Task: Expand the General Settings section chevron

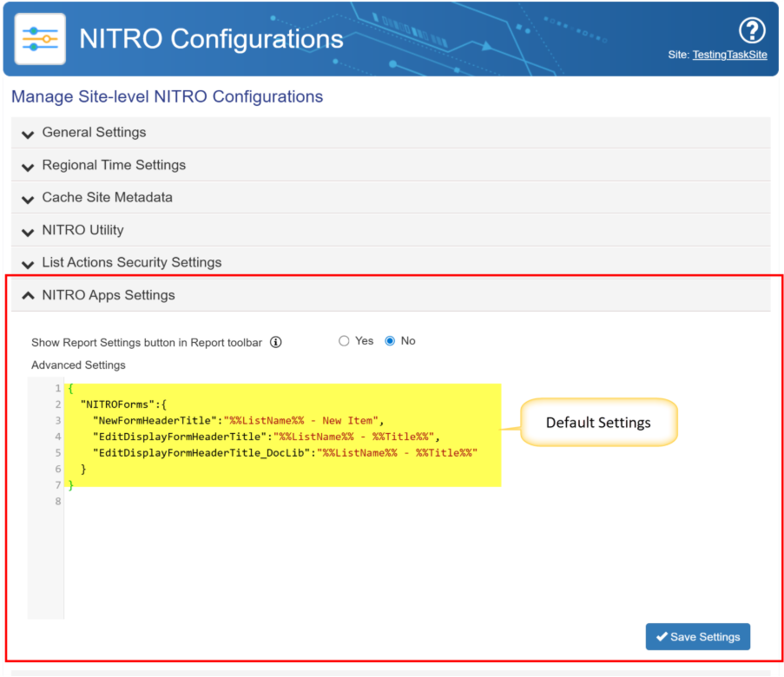Action: point(28,134)
